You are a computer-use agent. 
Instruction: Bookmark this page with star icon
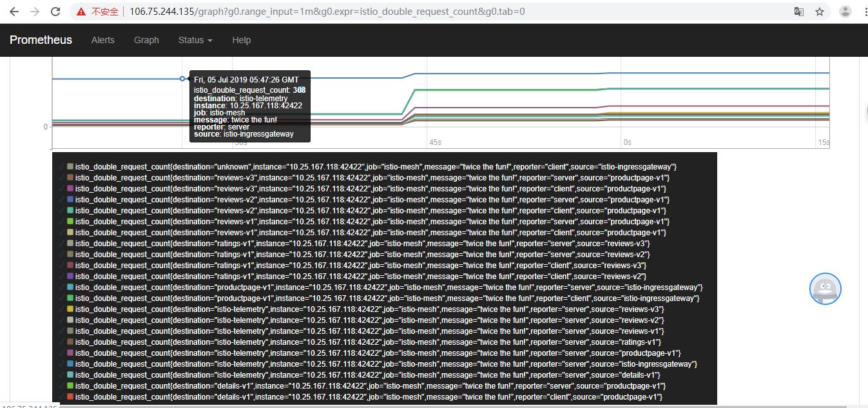pos(819,12)
